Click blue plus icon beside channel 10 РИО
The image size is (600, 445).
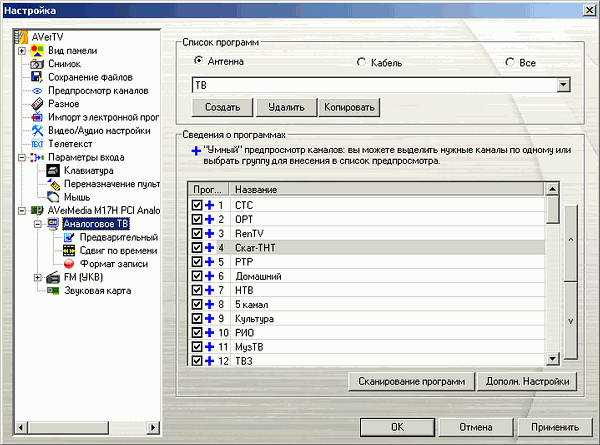209,333
